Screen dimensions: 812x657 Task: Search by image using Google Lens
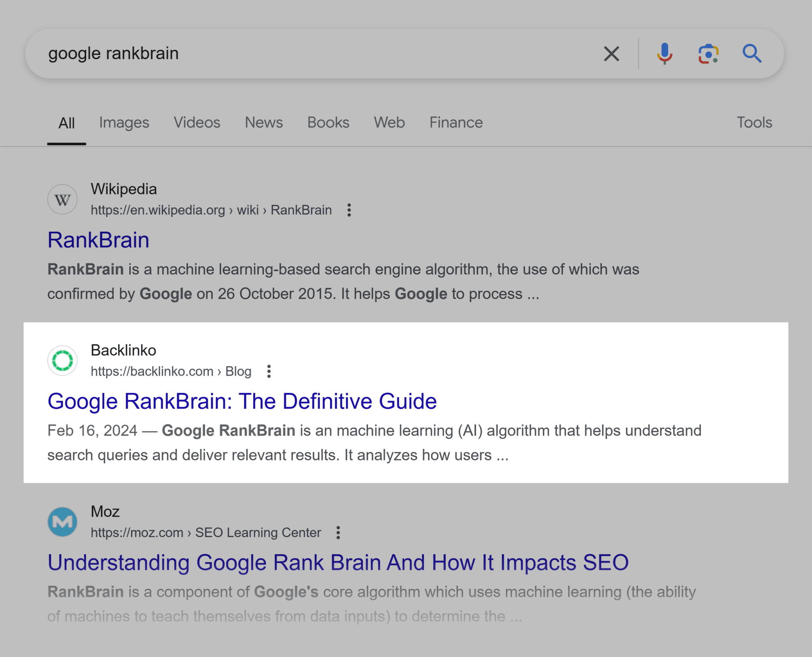point(708,54)
